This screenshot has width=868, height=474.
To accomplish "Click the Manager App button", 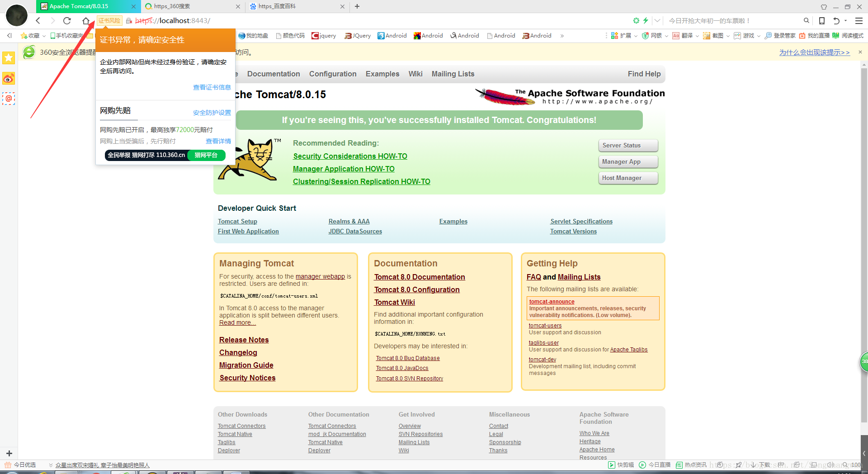I will click(628, 161).
